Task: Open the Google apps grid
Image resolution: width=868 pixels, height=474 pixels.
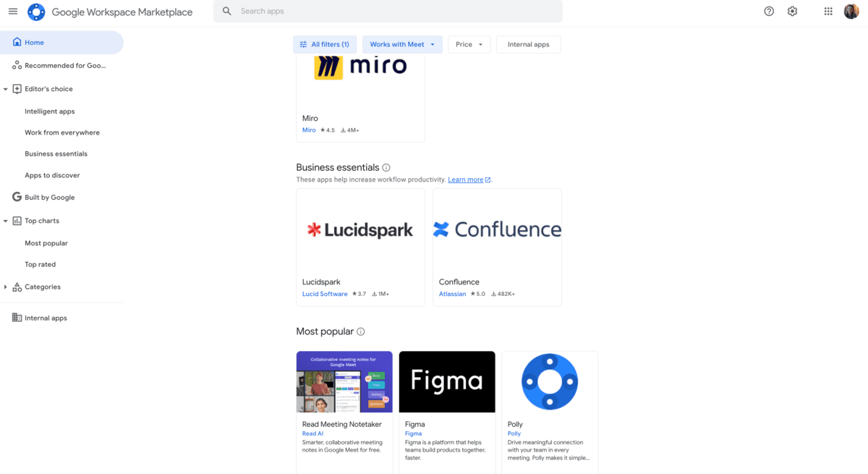Action: (828, 12)
